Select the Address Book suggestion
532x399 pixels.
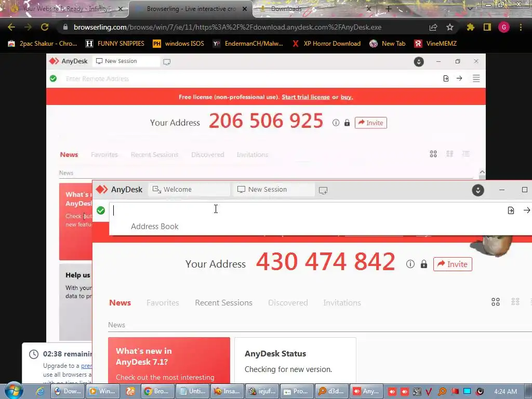[x=155, y=227]
